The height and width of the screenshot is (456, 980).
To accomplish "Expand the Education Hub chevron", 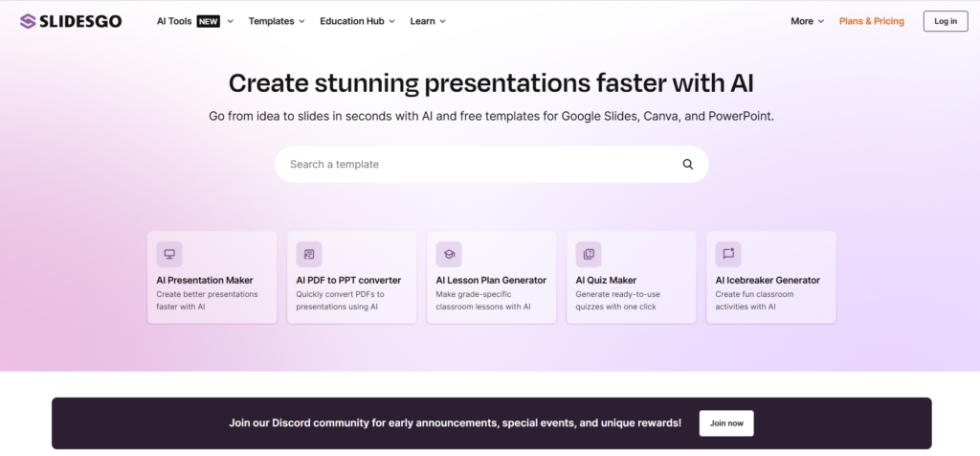I will click(x=391, y=21).
